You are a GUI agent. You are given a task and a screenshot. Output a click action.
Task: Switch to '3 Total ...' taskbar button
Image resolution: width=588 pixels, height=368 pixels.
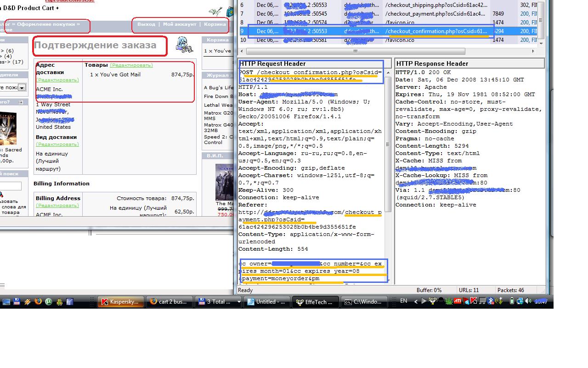[x=215, y=302]
